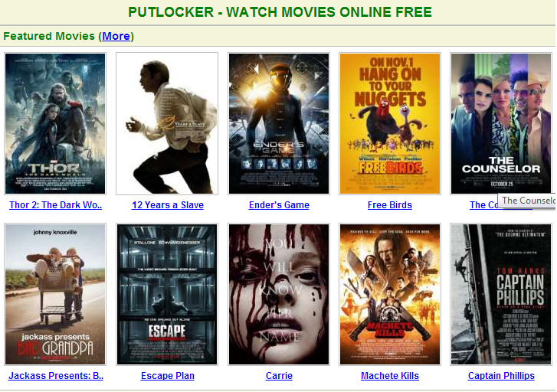Open the Thor 2: The Dark Wo.. title link
This screenshot has width=557, height=392.
(x=55, y=205)
